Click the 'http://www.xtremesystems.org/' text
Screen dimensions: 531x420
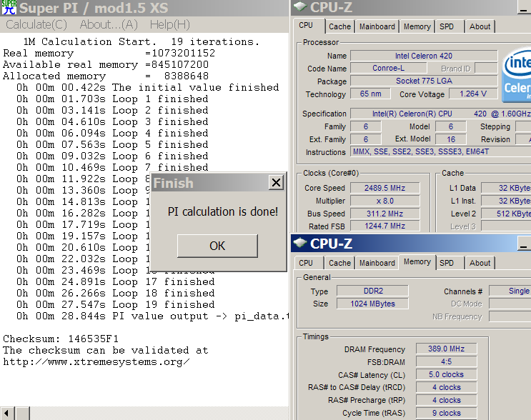[x=96, y=362]
